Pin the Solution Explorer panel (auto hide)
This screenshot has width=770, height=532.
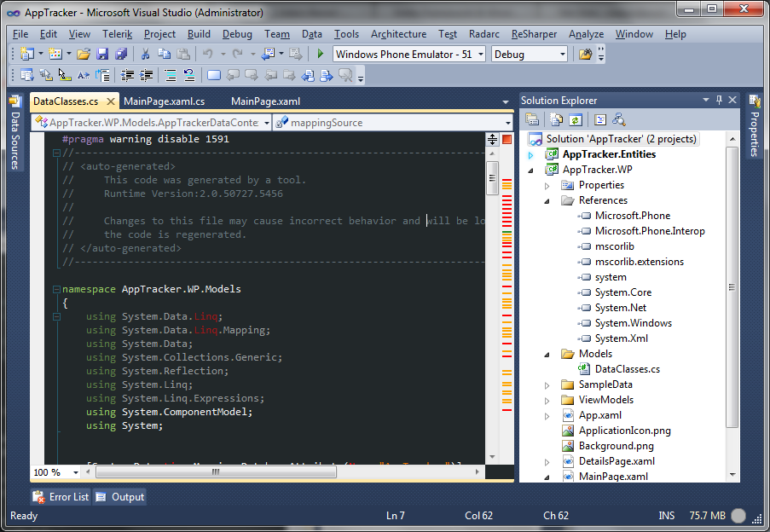(x=719, y=100)
